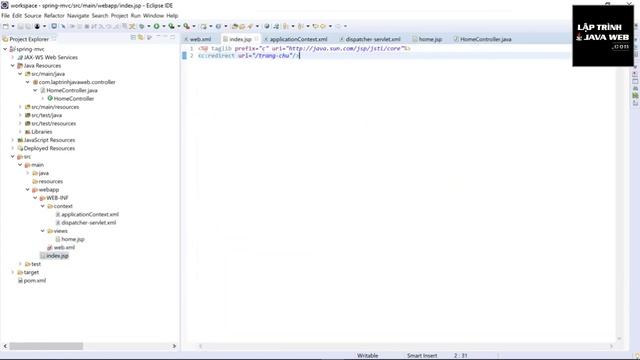Click the New toolbar icon
The image size is (640, 360).
6,26
